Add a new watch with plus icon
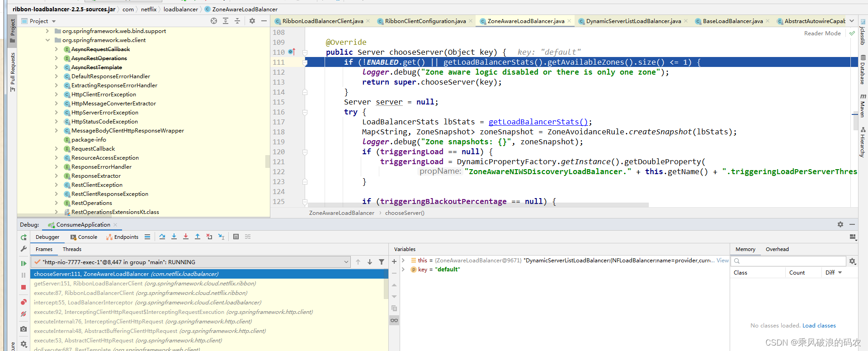Screen dimensions: 868x351 394,261
